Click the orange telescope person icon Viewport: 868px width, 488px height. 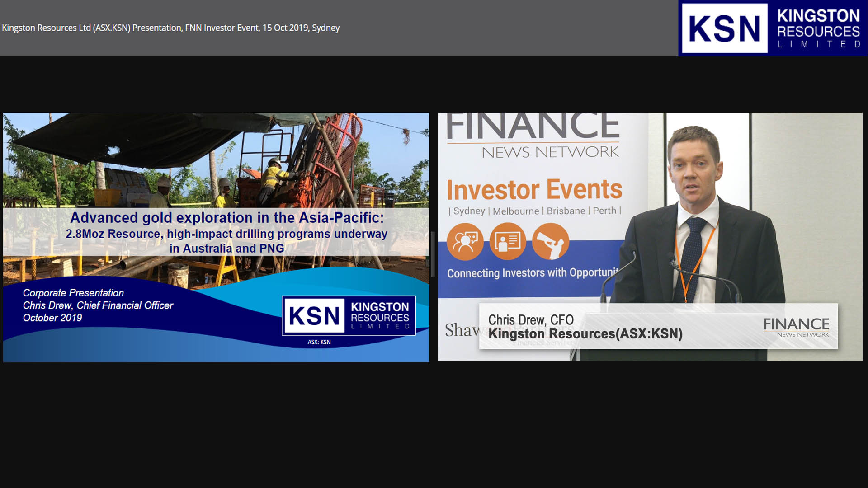point(550,242)
